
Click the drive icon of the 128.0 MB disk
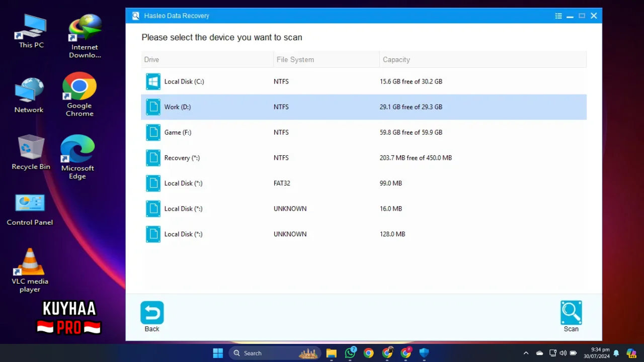click(x=153, y=234)
